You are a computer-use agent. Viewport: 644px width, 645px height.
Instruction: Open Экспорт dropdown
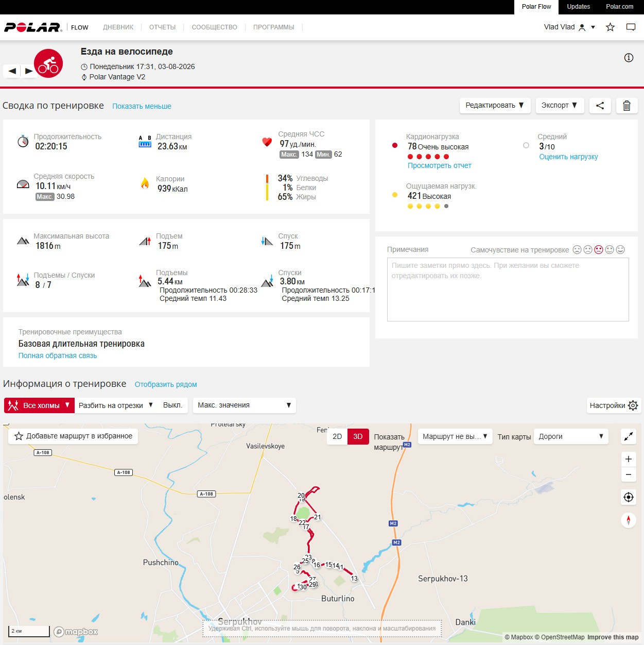point(560,105)
